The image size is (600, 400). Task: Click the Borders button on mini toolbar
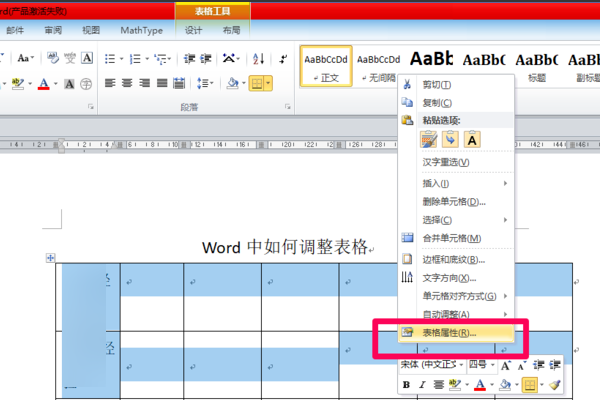click(x=530, y=385)
